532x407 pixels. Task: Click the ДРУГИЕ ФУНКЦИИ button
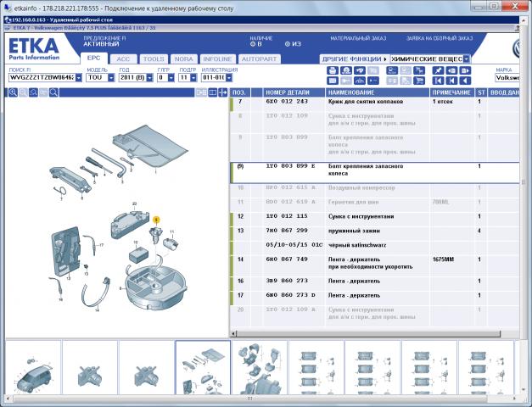(354, 59)
